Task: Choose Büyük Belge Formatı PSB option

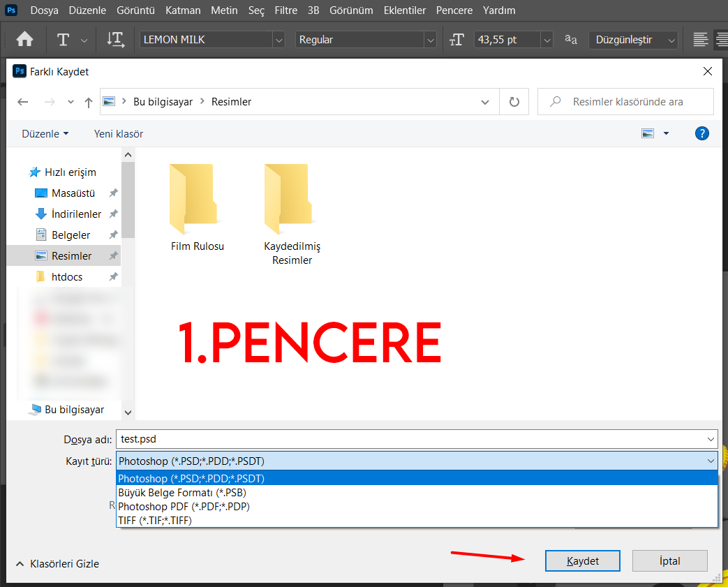Action: tap(417, 492)
